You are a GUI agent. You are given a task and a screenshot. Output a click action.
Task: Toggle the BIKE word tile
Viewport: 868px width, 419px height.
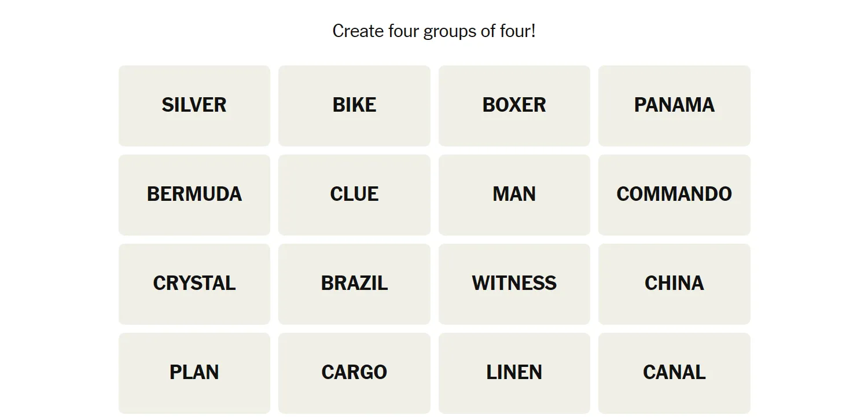tap(354, 105)
